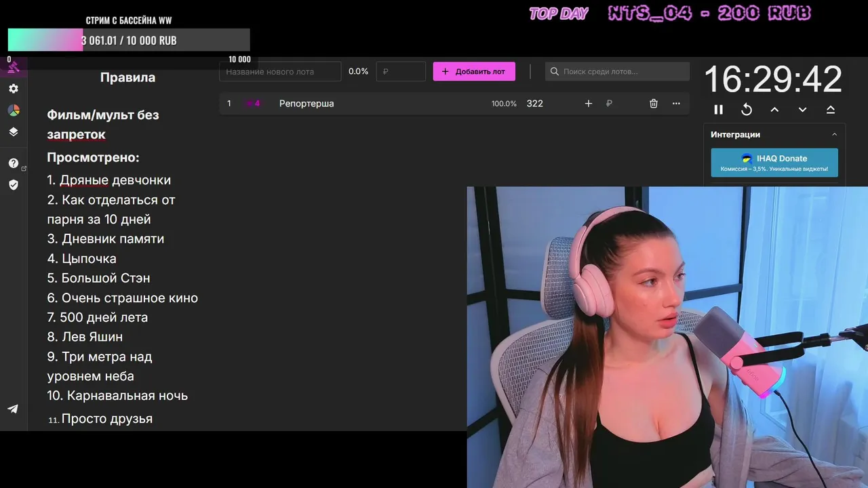This screenshot has width=868, height=488.
Task: Click list item Просто друзья
Action: [100, 419]
